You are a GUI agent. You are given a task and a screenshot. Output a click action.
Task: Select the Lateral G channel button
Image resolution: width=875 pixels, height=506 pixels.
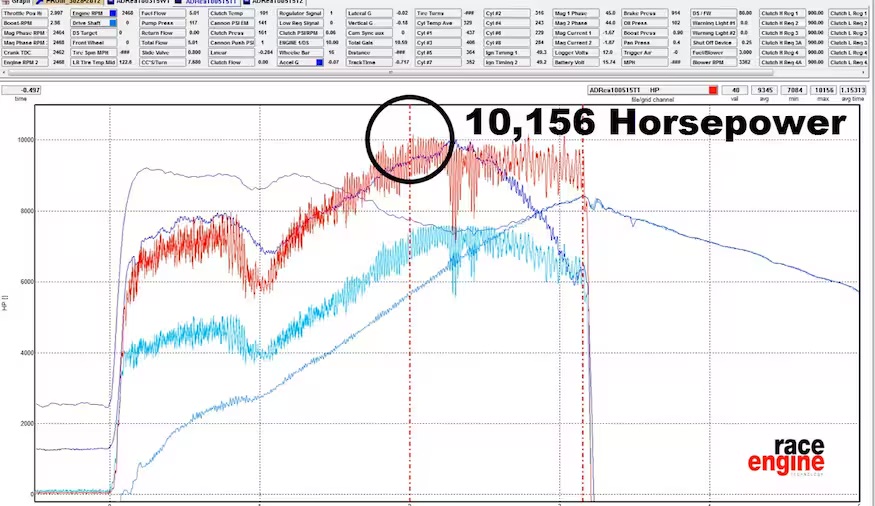tap(369, 13)
